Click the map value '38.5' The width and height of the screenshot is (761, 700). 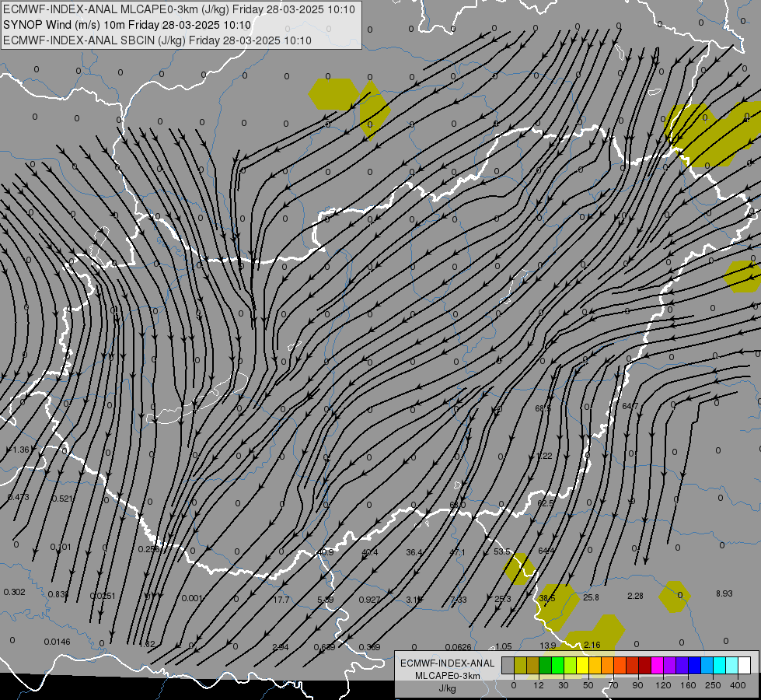tap(547, 599)
